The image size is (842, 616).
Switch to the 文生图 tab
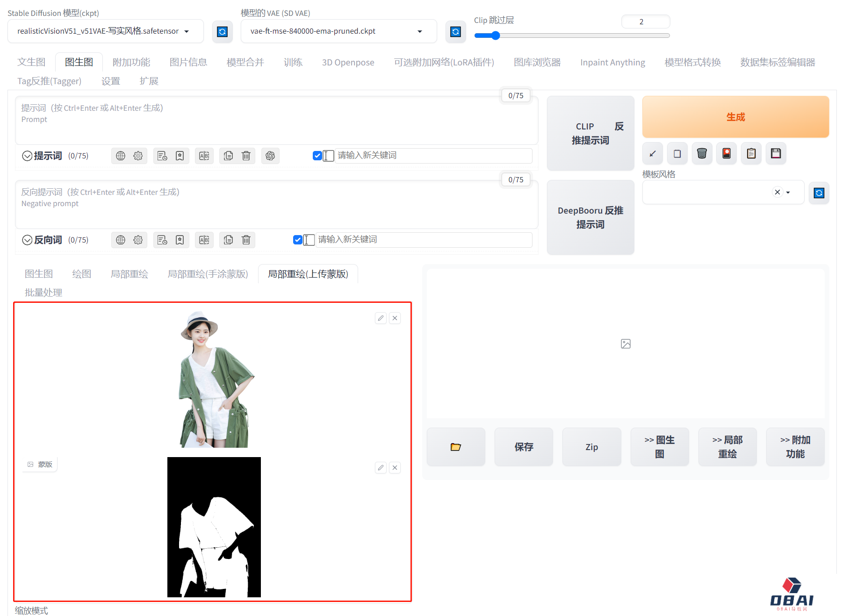click(x=31, y=63)
